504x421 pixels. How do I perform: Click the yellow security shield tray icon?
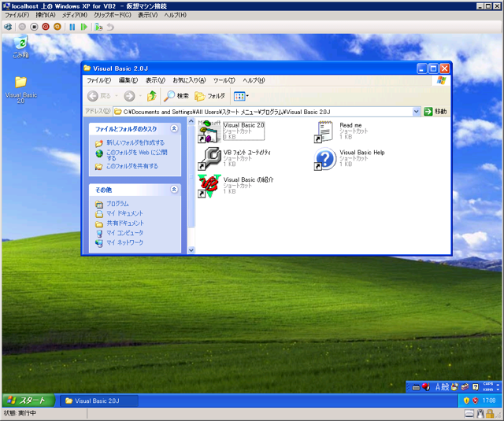click(466, 401)
